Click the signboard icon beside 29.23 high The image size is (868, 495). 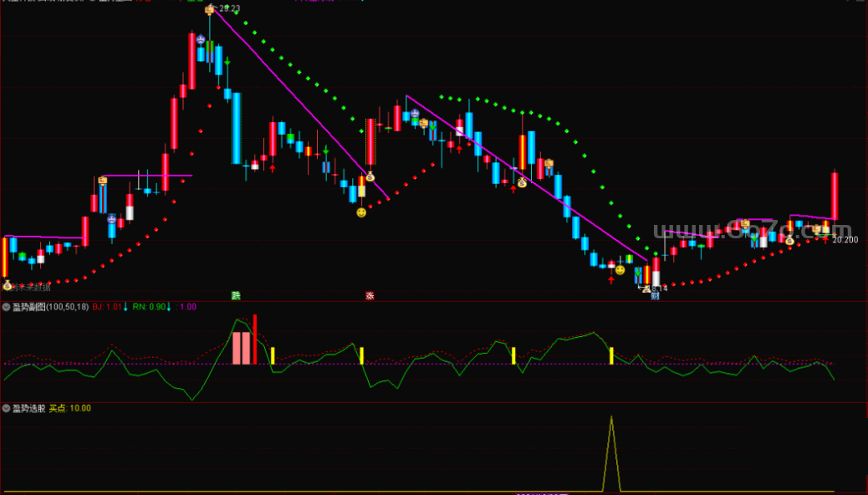pos(209,10)
